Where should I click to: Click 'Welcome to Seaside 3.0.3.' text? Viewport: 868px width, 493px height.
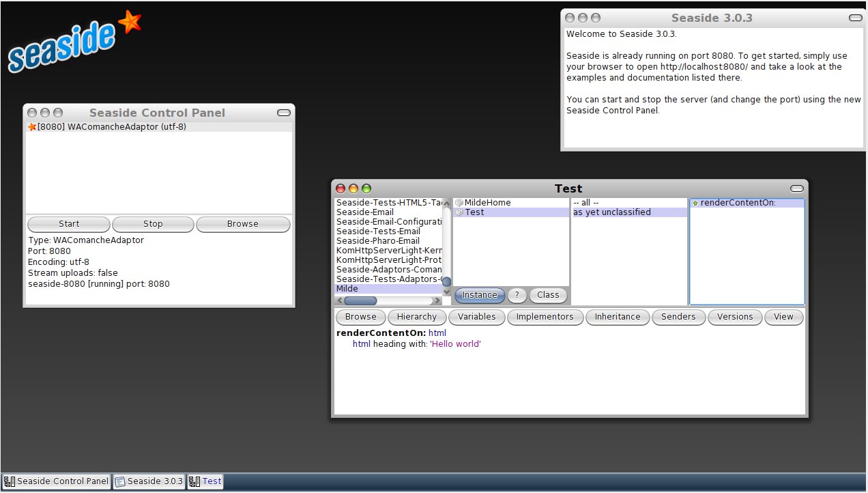622,34
